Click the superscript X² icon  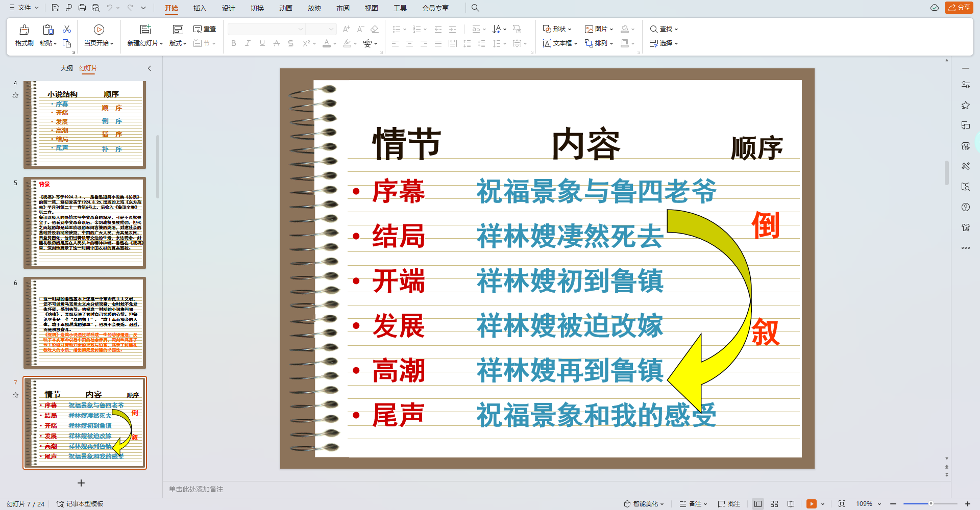point(306,43)
